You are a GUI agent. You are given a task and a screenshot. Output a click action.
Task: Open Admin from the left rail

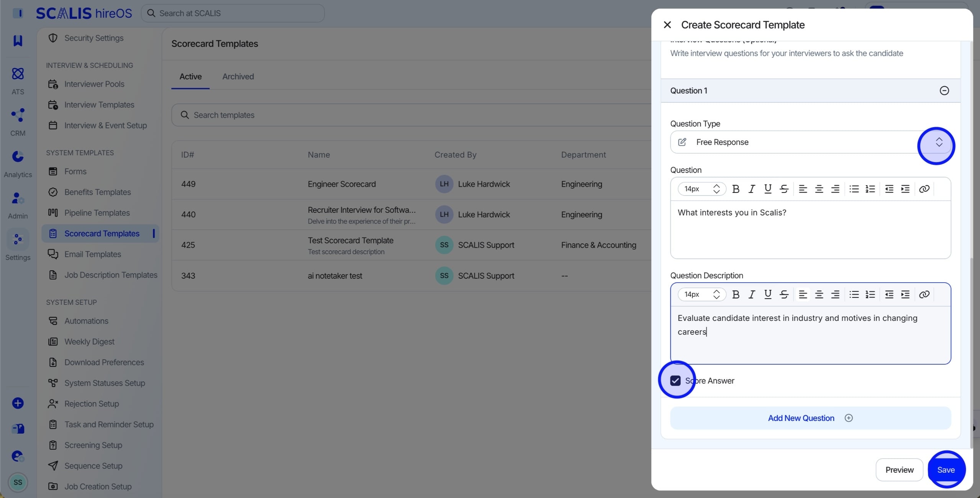[x=18, y=205]
